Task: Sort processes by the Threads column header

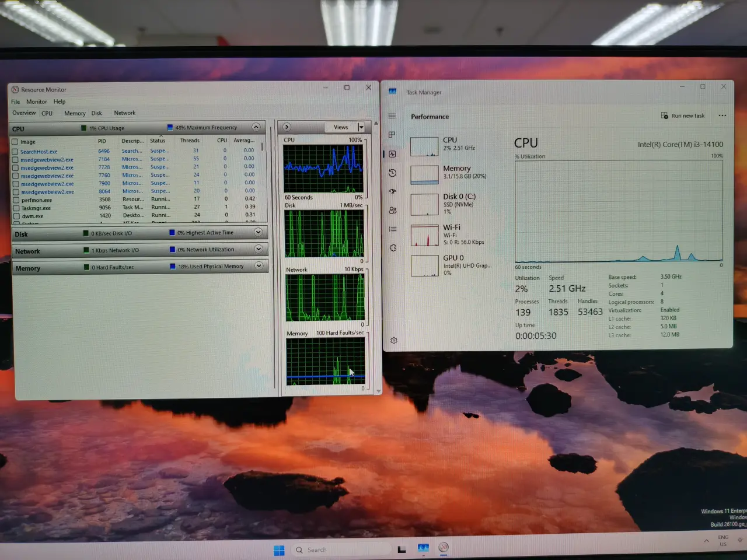Action: pyautogui.click(x=190, y=141)
